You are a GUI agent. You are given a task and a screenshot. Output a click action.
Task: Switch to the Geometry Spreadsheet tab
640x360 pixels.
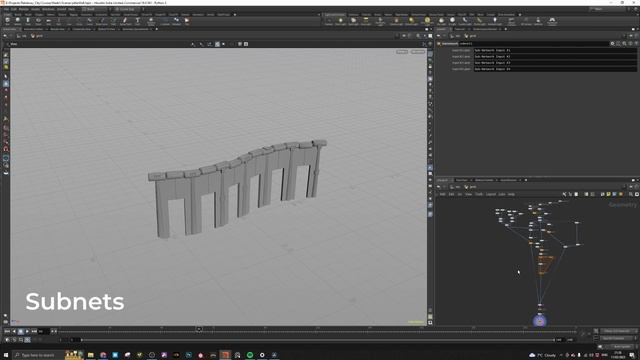pyautogui.click(x=135, y=29)
